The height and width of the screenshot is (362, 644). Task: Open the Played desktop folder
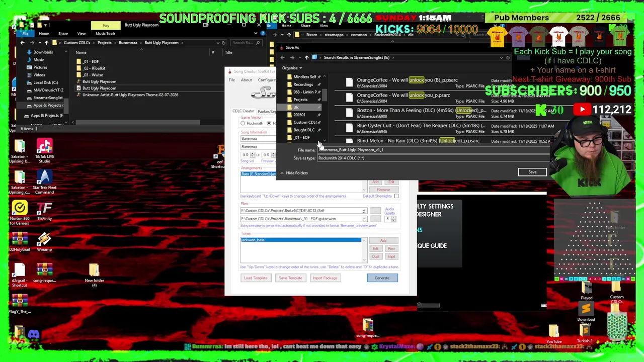point(587,291)
